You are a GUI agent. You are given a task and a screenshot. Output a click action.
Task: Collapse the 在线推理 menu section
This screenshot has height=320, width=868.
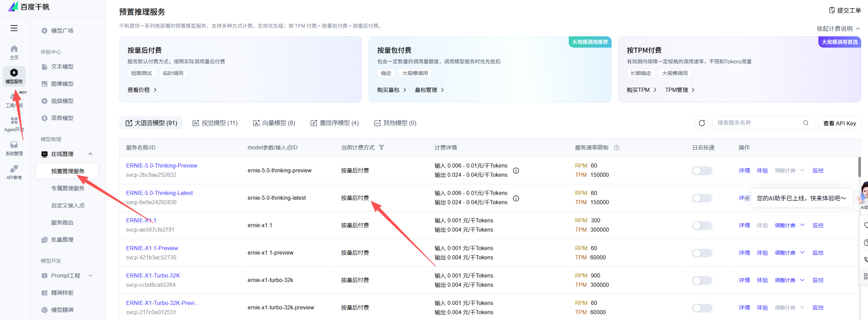90,154
